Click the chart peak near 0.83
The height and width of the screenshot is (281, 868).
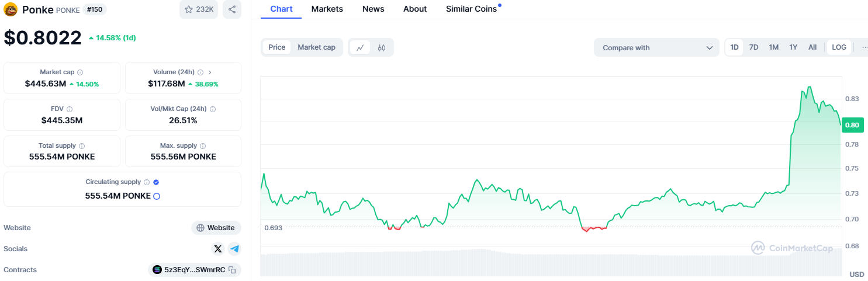[809, 88]
